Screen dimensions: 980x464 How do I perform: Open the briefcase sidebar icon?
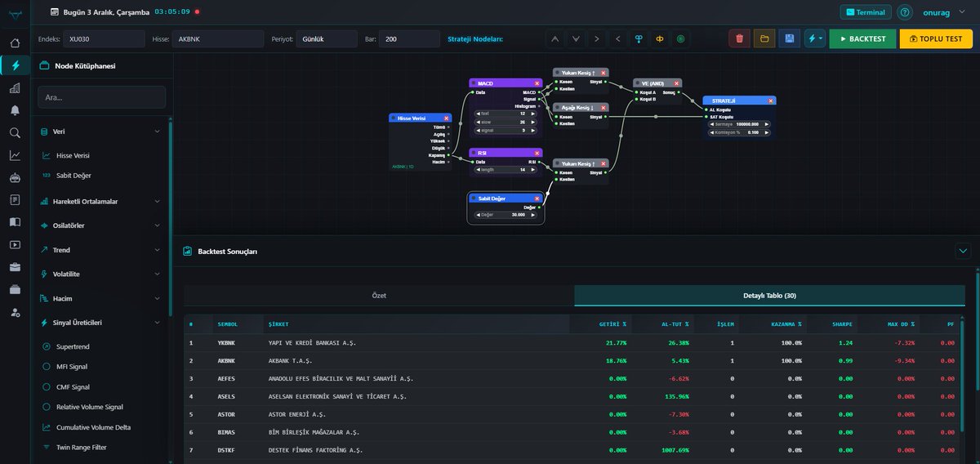click(x=15, y=266)
